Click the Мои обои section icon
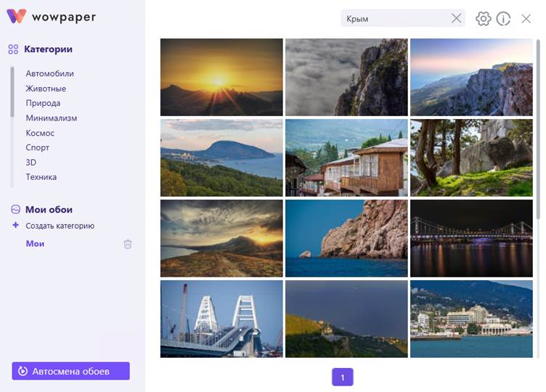 (15, 209)
